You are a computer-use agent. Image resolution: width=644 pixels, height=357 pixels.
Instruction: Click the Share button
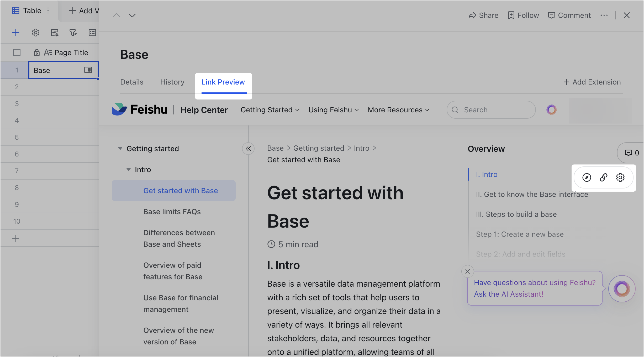[483, 15]
